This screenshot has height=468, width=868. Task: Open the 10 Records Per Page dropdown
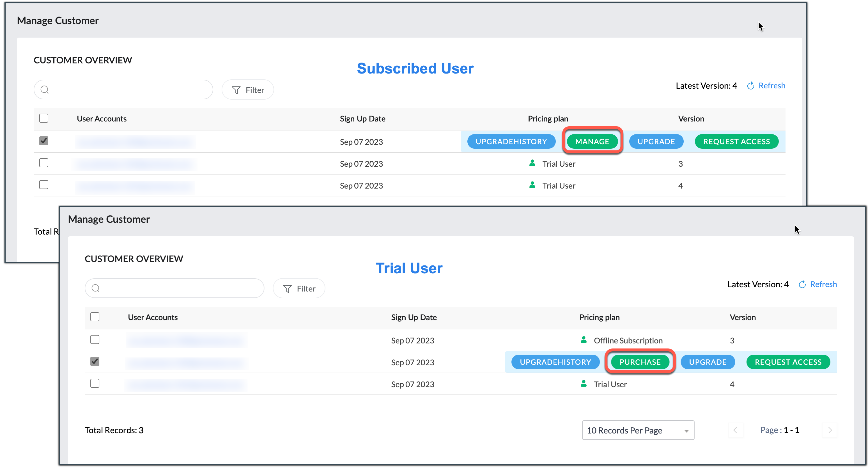click(637, 430)
